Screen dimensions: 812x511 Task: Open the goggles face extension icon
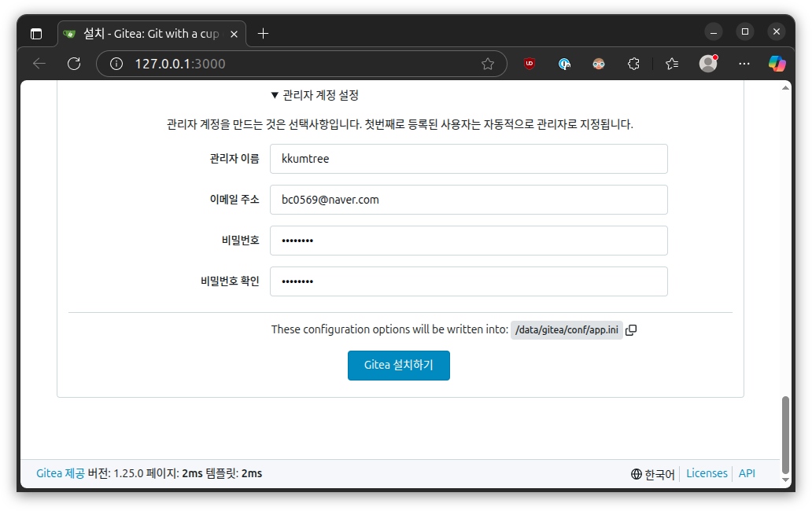[x=599, y=64]
